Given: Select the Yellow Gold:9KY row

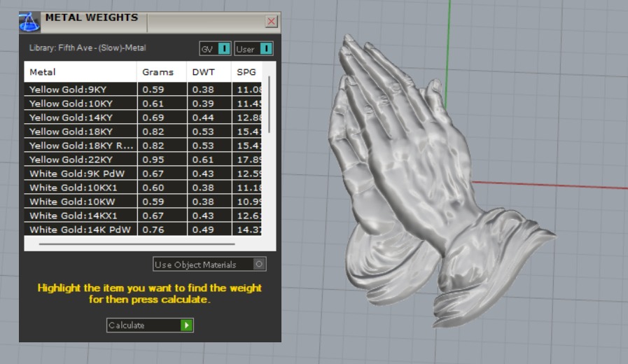Looking at the screenshot, I should (143, 90).
